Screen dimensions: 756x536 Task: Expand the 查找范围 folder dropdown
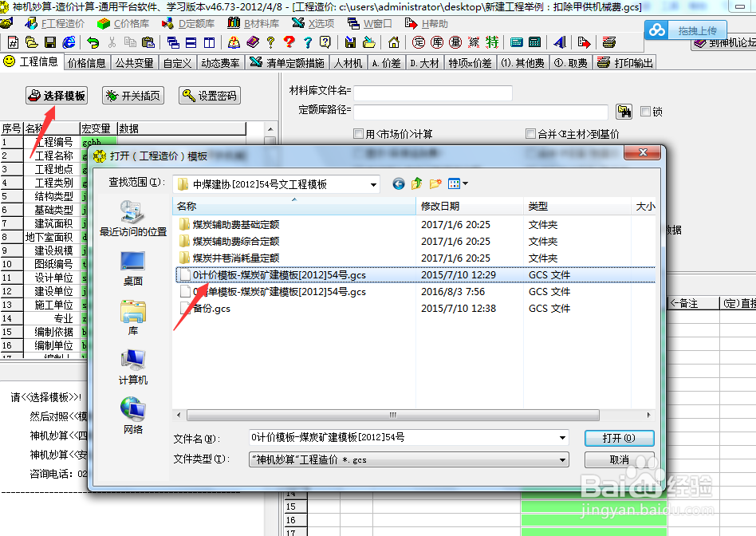point(373,185)
